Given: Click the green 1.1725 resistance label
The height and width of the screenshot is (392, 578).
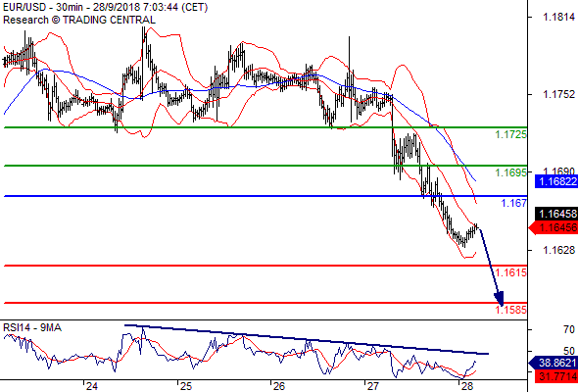Looking at the screenshot, I should click(x=510, y=134).
